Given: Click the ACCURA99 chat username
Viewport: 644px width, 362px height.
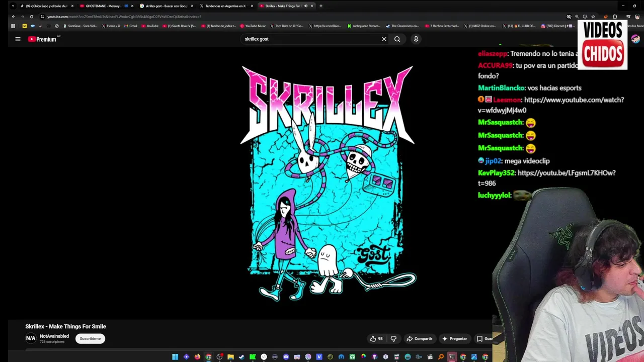Looking at the screenshot, I should (x=495, y=65).
